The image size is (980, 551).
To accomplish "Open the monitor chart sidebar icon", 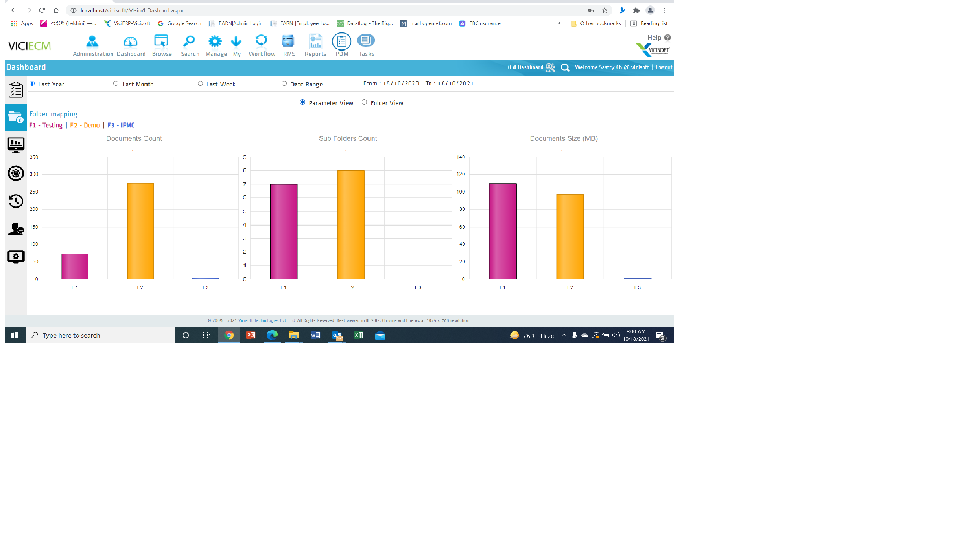I will pyautogui.click(x=16, y=145).
